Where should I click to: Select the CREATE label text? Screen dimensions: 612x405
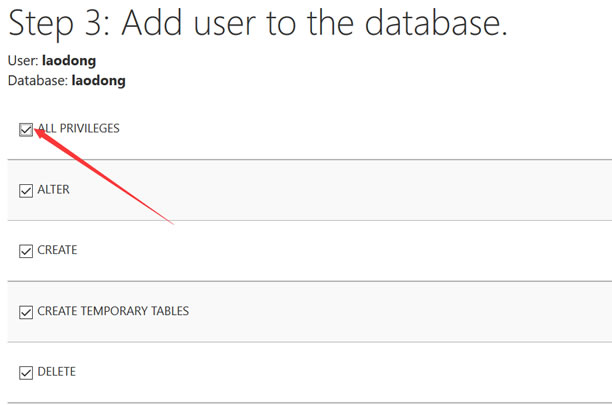tap(57, 250)
